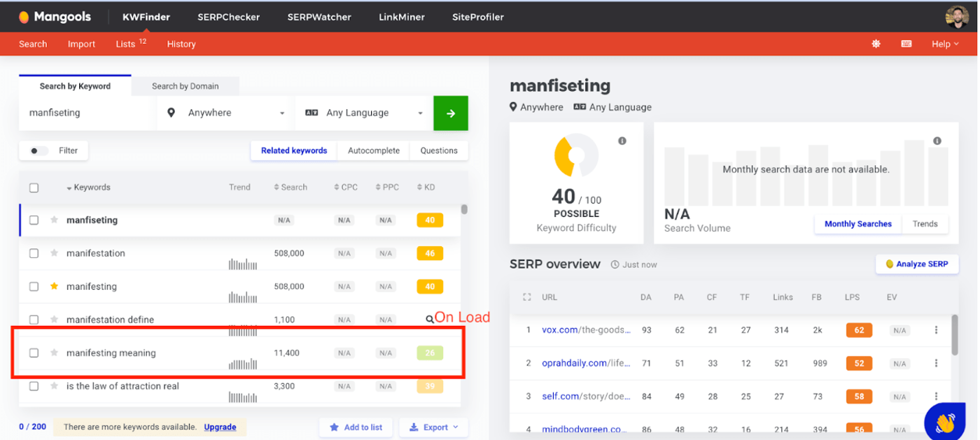
Task: Star the is the law of attraction real keyword
Action: (x=54, y=386)
